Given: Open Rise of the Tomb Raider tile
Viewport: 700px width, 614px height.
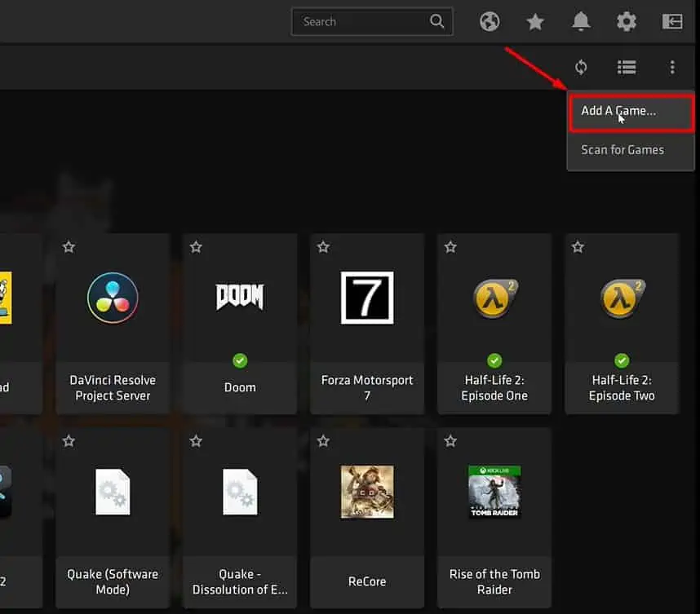Looking at the screenshot, I should point(494,518).
